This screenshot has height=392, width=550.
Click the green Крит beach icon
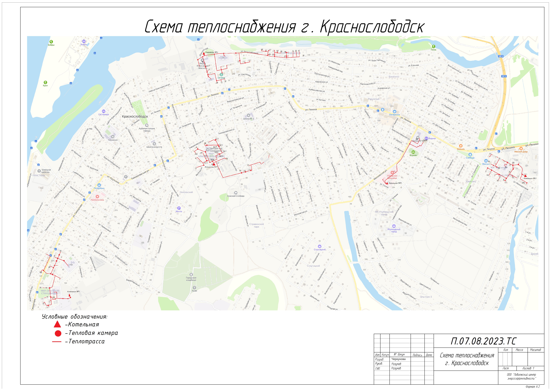click(45, 82)
